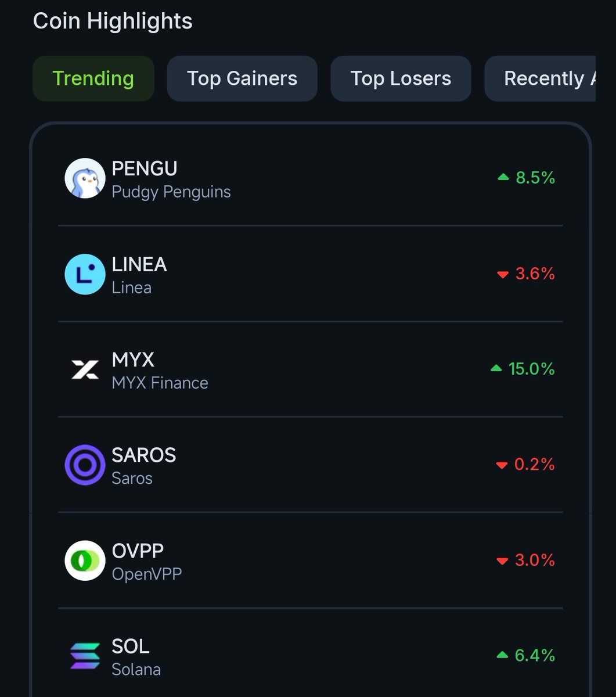This screenshot has width=616, height=697.
Task: Select the OpenVPP green logo
Action: pyautogui.click(x=85, y=561)
